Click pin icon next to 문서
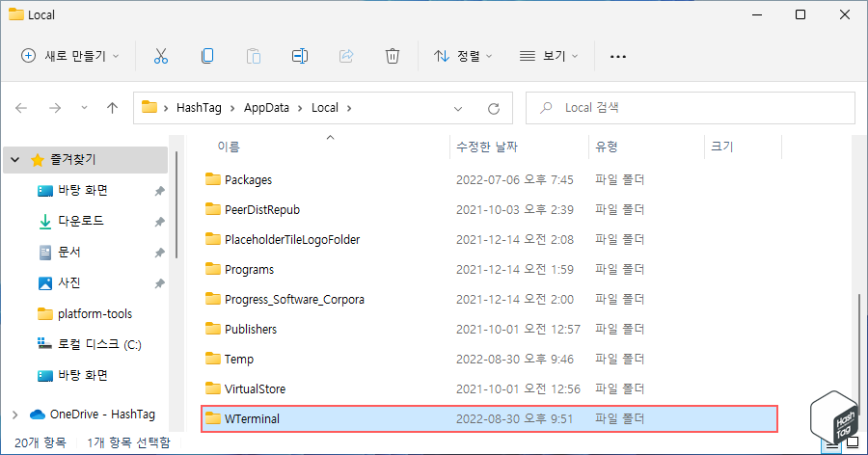Viewport: 868px width, 455px height. tap(159, 253)
